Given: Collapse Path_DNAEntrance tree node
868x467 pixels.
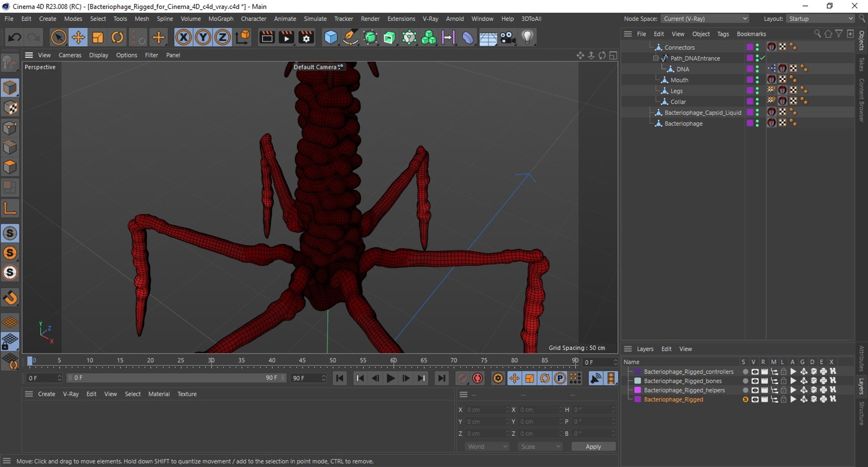Looking at the screenshot, I should coord(656,58).
